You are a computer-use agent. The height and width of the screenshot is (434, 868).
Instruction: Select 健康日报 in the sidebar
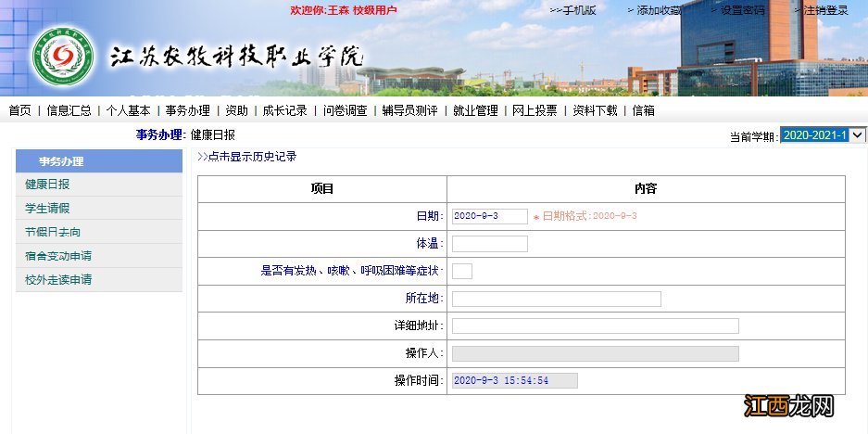[x=99, y=184]
